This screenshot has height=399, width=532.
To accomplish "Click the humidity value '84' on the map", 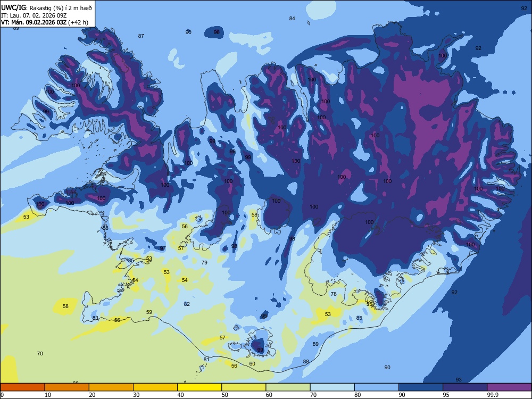I will tap(292, 18).
